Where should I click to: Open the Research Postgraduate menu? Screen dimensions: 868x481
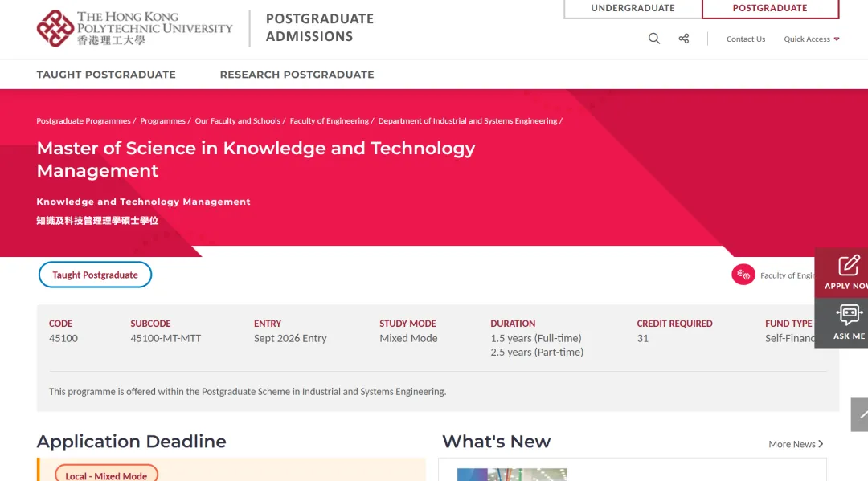[x=297, y=75]
